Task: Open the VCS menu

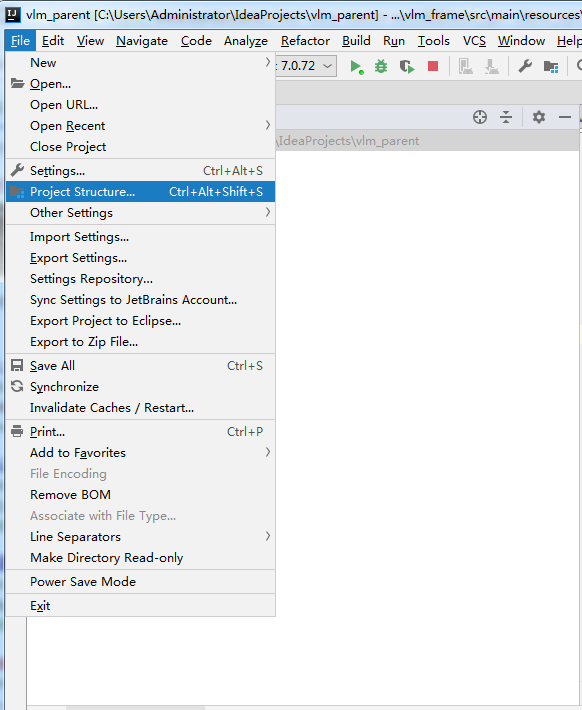Action: click(474, 41)
